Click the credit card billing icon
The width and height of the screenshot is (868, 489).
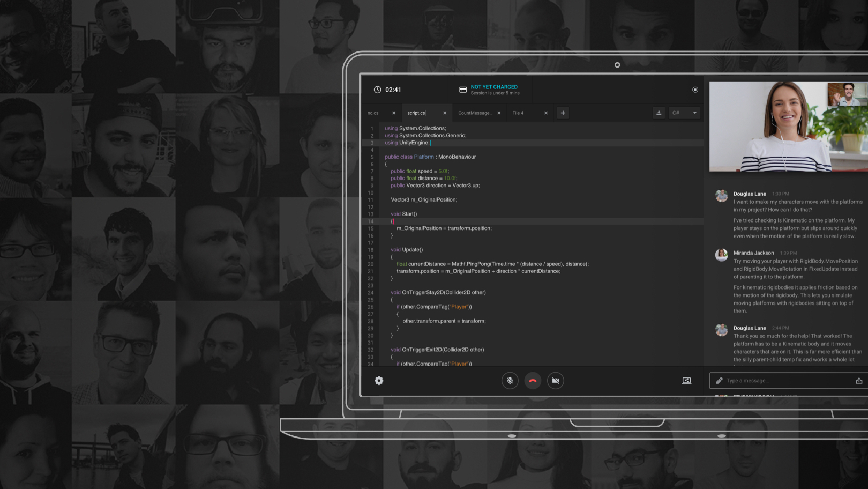pyautogui.click(x=463, y=90)
